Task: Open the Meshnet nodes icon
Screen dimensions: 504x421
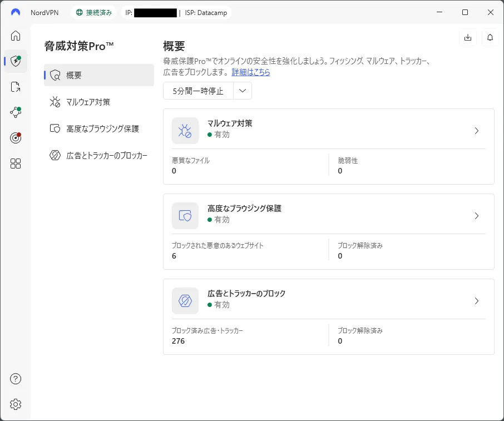Action: coord(16,112)
